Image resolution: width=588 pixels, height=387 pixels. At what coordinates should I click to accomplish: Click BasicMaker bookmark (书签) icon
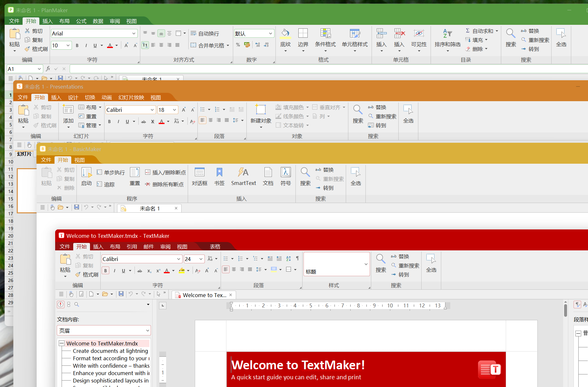click(x=219, y=172)
